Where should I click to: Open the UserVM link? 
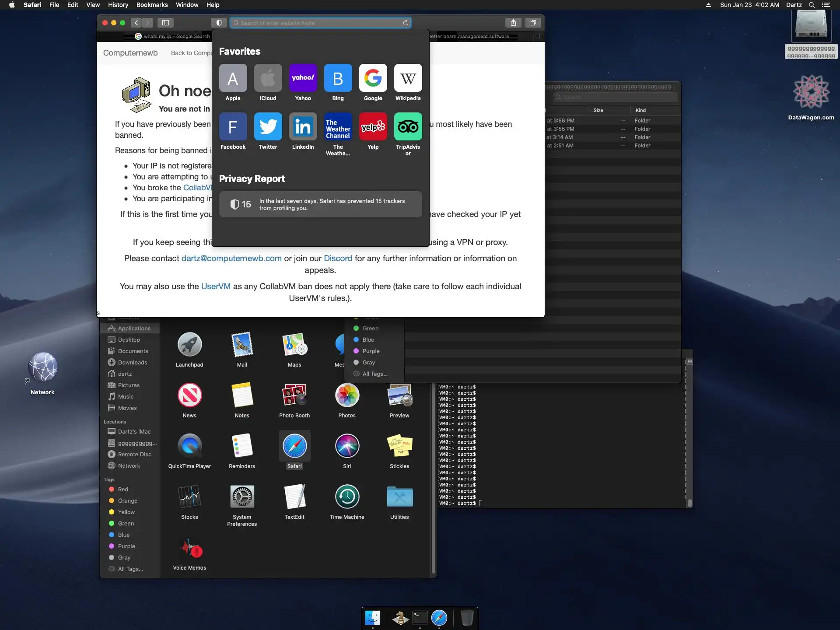click(x=216, y=287)
